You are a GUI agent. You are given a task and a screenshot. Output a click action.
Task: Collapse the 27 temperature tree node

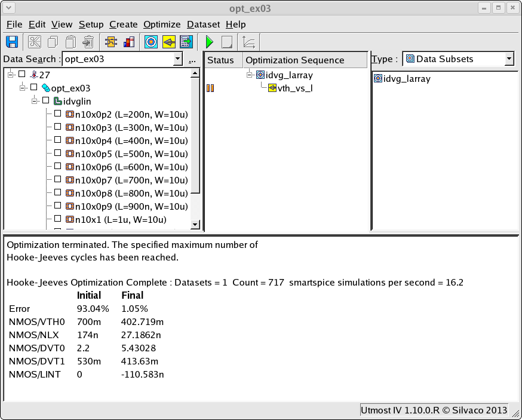tap(11, 75)
